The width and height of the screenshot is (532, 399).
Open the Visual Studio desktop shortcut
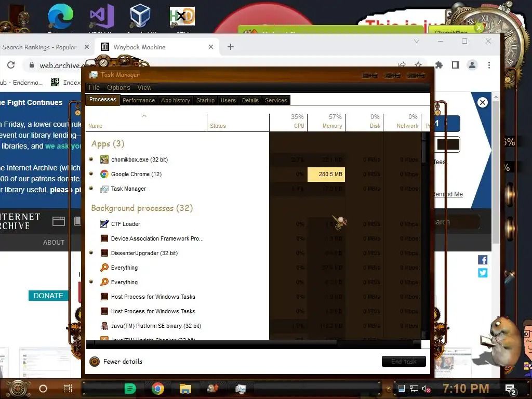[101, 16]
